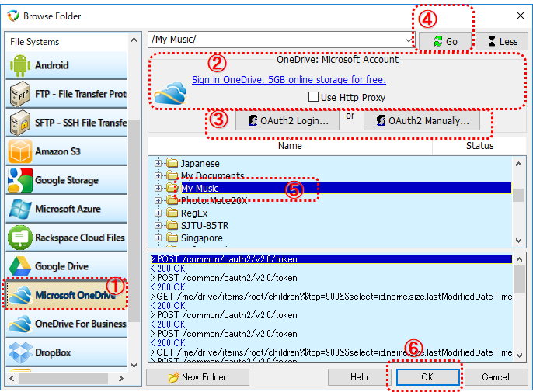This screenshot has height=392, width=533.
Task: Select the Google Drive icon
Action: click(19, 266)
